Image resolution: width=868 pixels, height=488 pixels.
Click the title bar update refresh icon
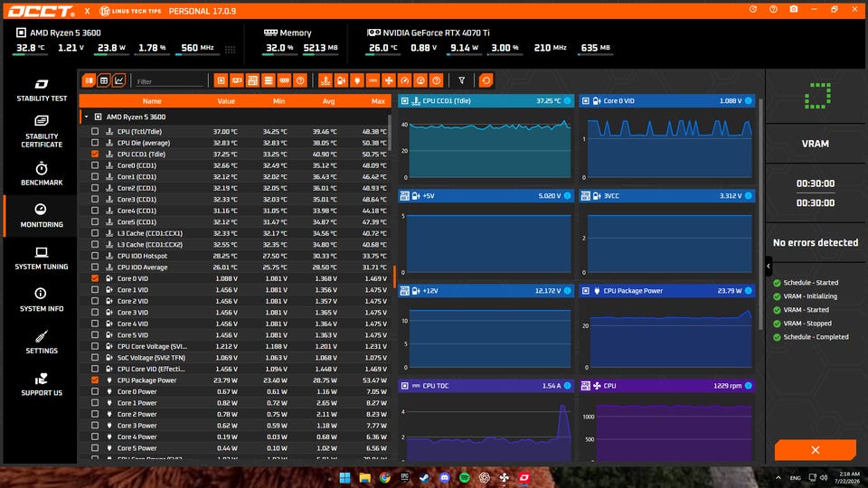753,9
